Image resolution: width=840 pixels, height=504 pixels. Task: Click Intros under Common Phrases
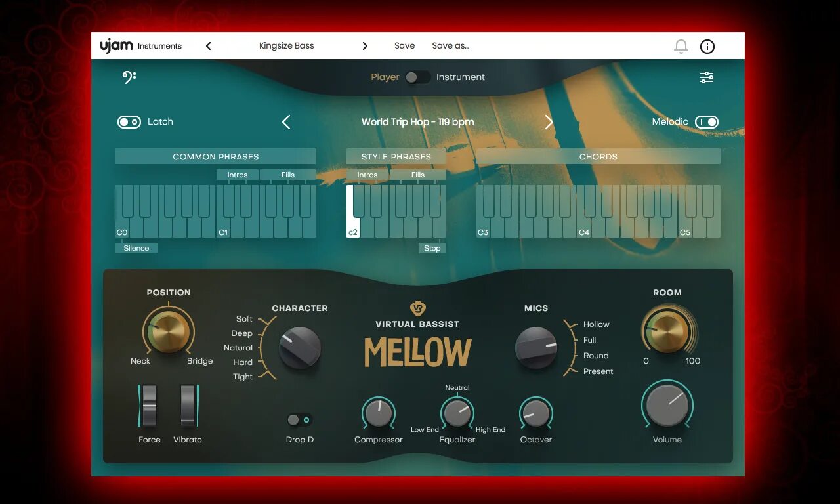(238, 175)
